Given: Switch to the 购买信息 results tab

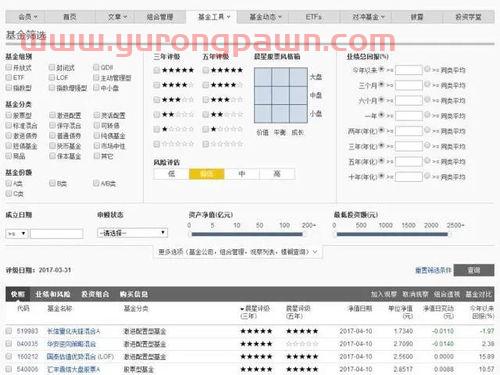Looking at the screenshot, I should (x=134, y=294).
